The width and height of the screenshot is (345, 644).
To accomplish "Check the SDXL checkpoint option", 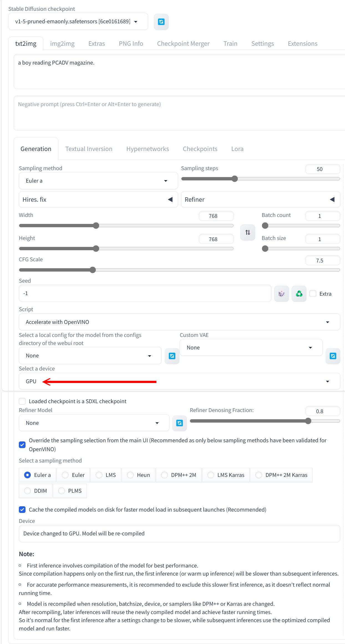I will pos(22,401).
